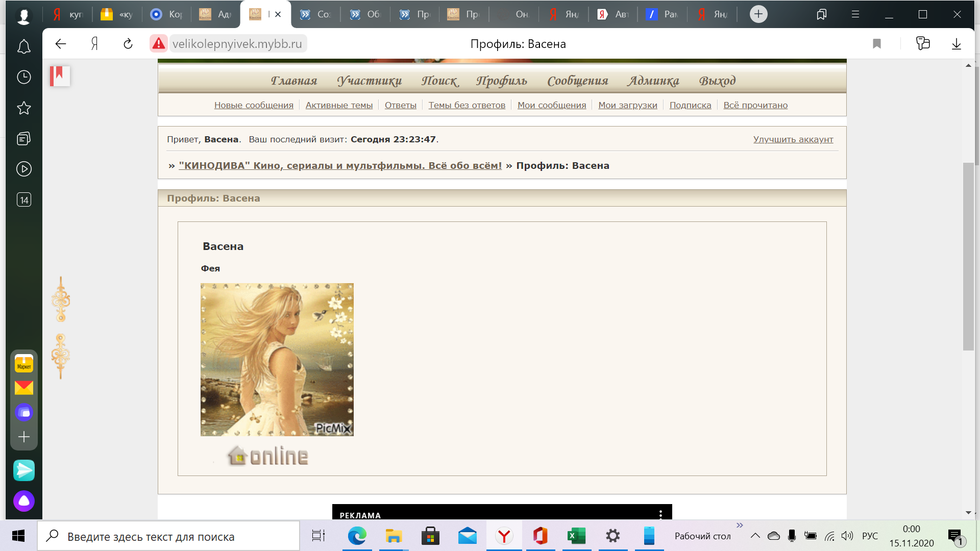
Task: Open Сообщения in forum navigation
Action: [x=578, y=81]
